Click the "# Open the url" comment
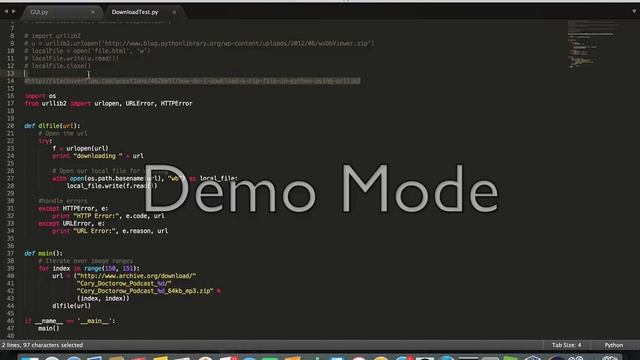The width and height of the screenshot is (640, 360). [x=63, y=133]
